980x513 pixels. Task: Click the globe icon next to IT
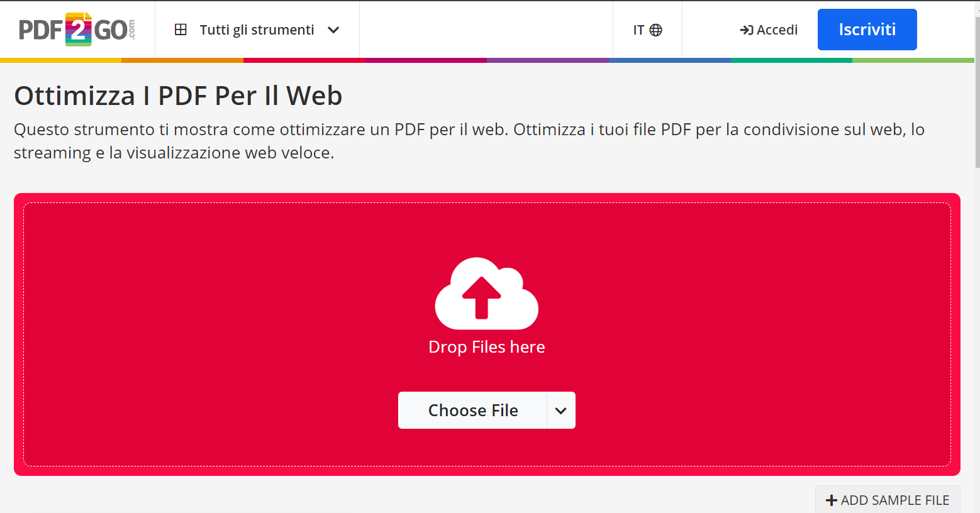coord(656,29)
